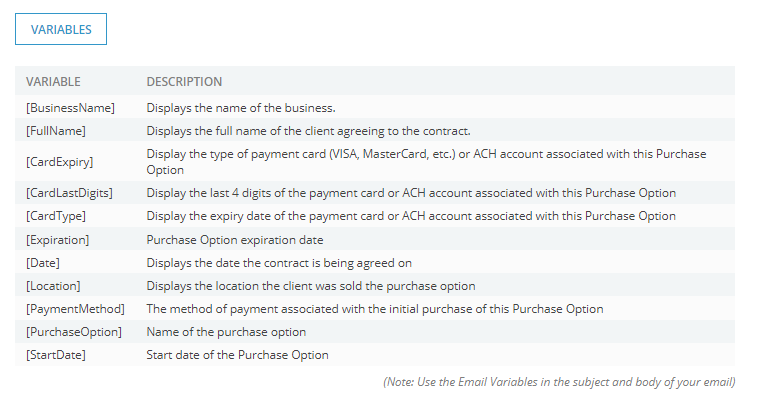765x402 pixels.
Task: Select the [CardType] variable
Action: coord(56,216)
